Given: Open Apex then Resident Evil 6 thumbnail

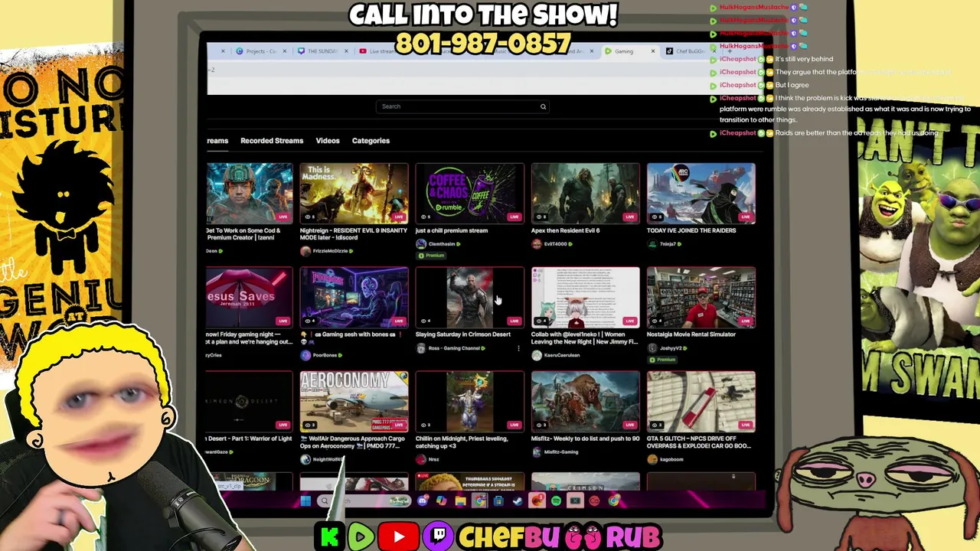Looking at the screenshot, I should coord(585,193).
